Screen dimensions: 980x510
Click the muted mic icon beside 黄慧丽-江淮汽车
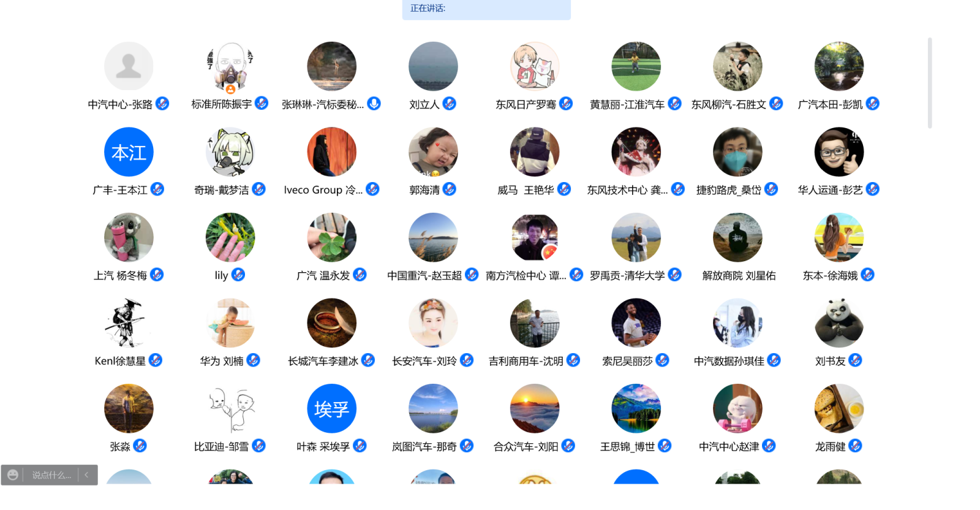(x=674, y=104)
